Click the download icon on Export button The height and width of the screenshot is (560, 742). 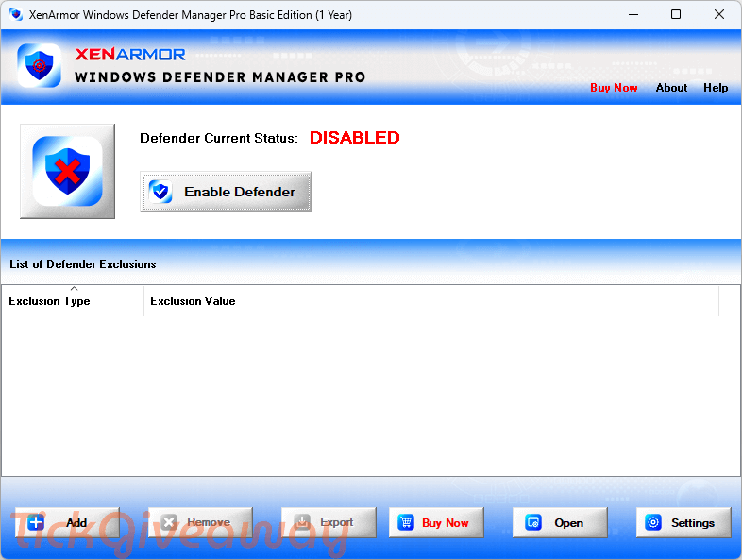point(302,522)
